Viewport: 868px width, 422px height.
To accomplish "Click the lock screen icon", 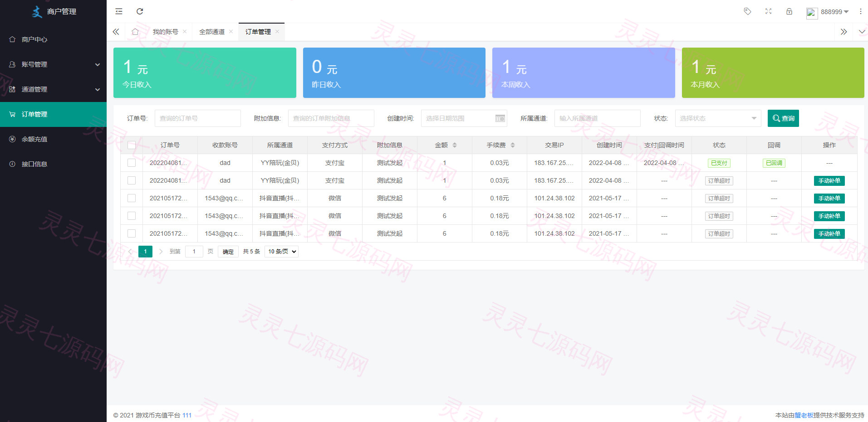I will click(789, 11).
